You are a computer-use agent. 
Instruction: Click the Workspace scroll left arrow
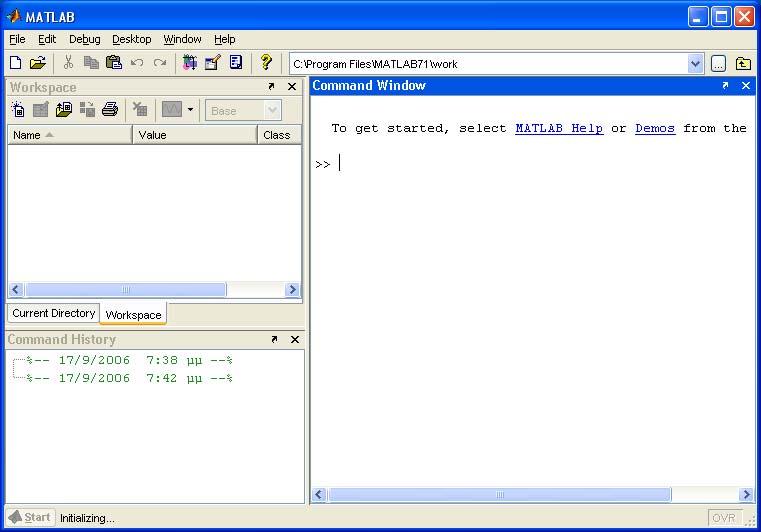[x=16, y=290]
